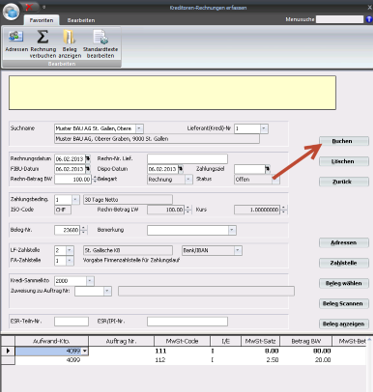Click the Betrag BW column header
Screen dimensions: 373x392
click(x=306, y=341)
